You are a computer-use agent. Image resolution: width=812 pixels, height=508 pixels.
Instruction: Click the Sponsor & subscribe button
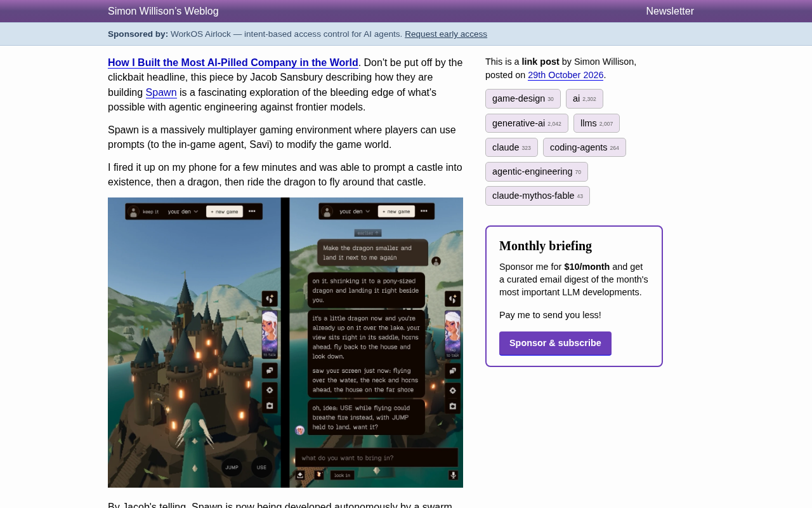click(555, 344)
